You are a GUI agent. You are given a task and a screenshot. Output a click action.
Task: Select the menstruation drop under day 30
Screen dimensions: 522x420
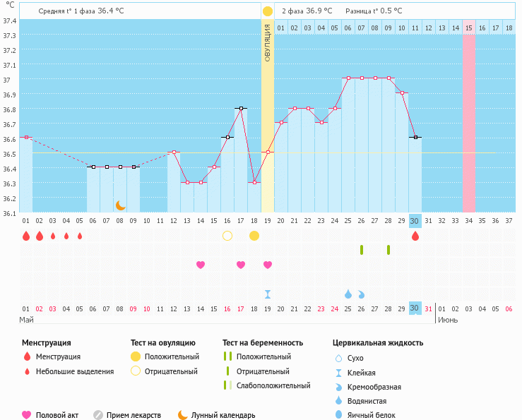pyautogui.click(x=415, y=236)
